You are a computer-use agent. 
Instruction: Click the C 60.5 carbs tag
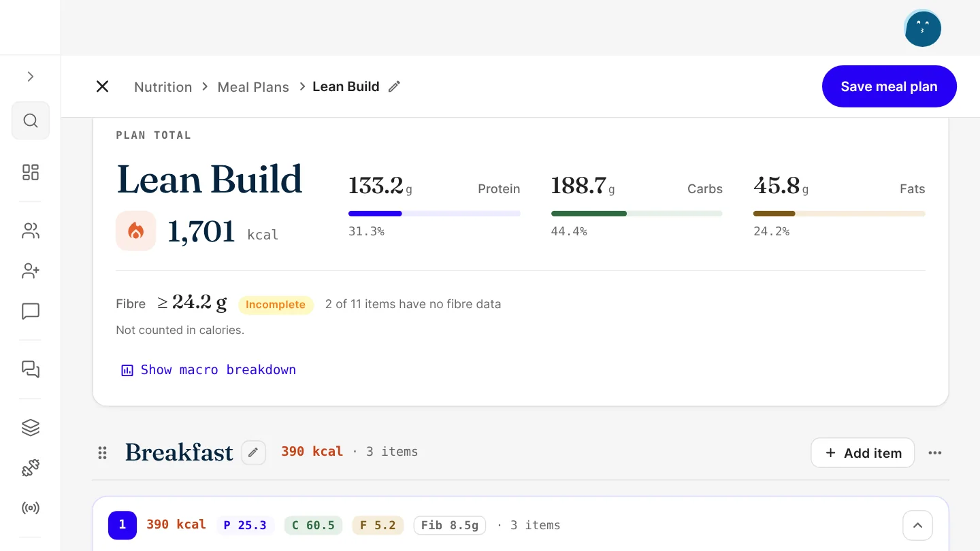click(313, 525)
